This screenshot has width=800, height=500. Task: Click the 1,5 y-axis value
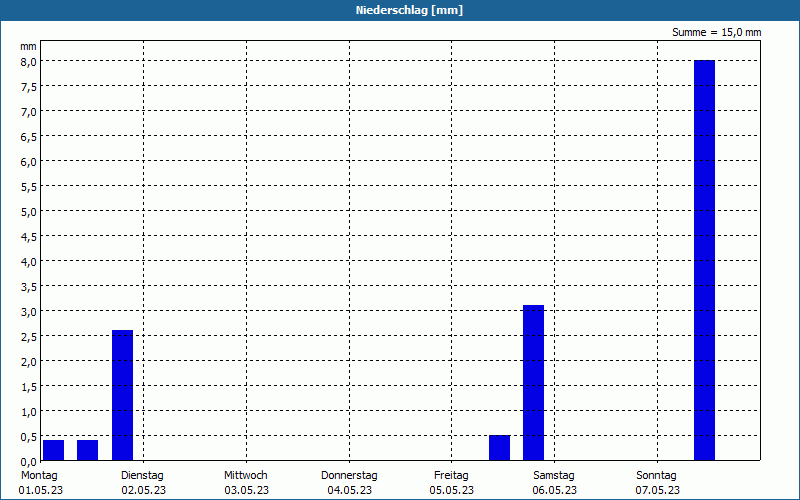(29, 386)
